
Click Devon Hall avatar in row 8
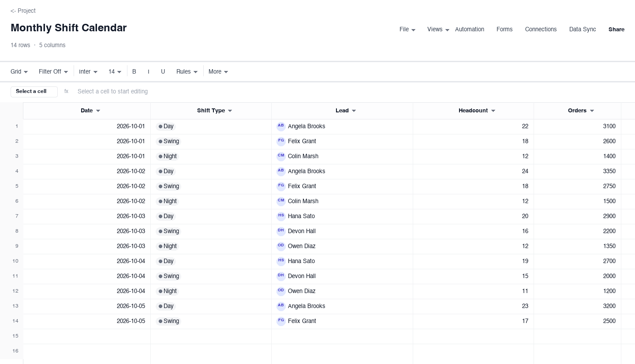click(x=281, y=231)
